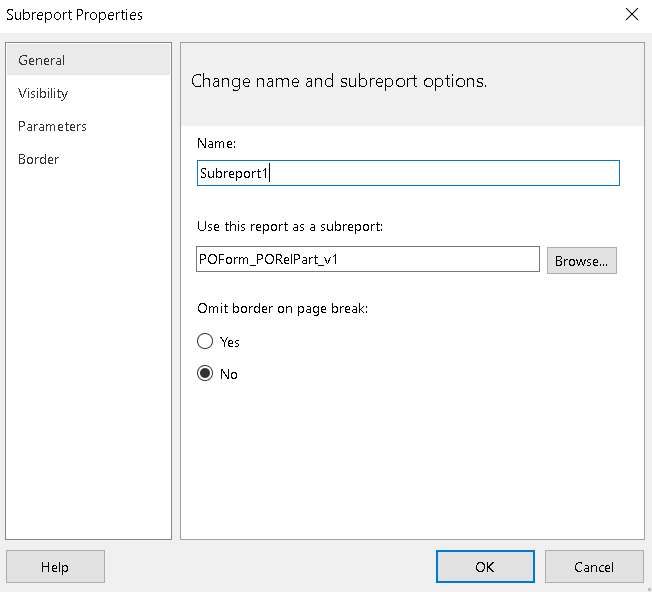Click the "Yes" option label text

point(230,342)
